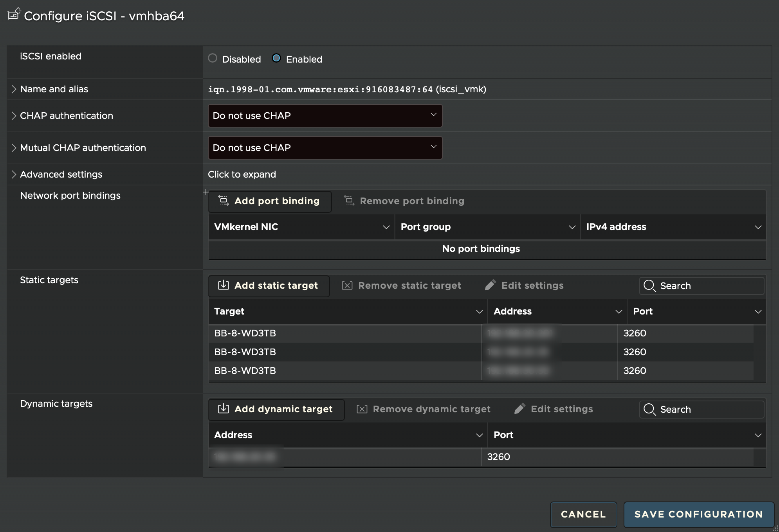Open the Port group column dropdown
This screenshot has width=779, height=532.
pos(572,227)
